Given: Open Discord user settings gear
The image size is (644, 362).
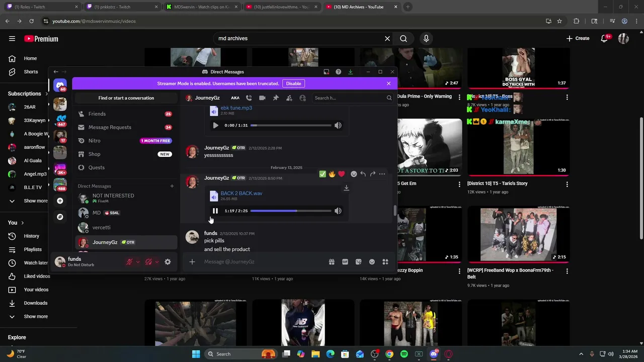Looking at the screenshot, I should [x=168, y=261].
